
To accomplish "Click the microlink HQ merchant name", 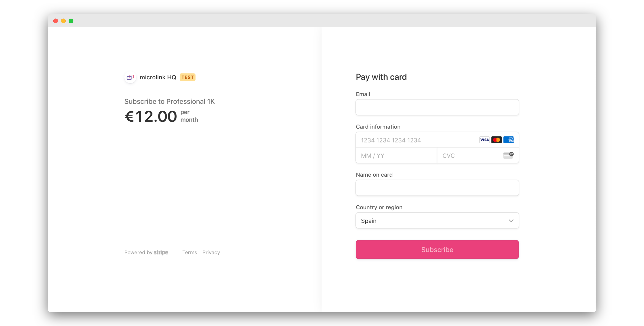I will click(158, 77).
